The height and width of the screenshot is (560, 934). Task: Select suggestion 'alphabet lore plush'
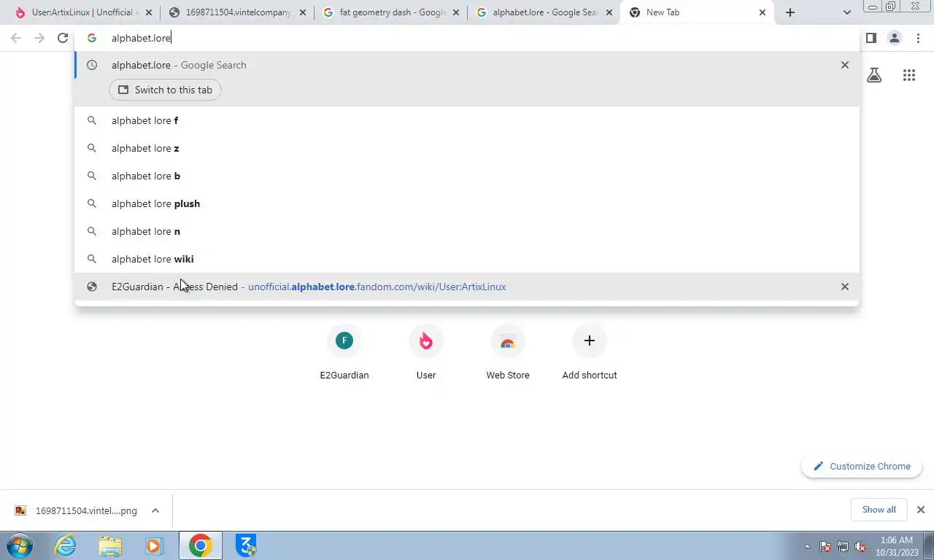tap(467, 203)
